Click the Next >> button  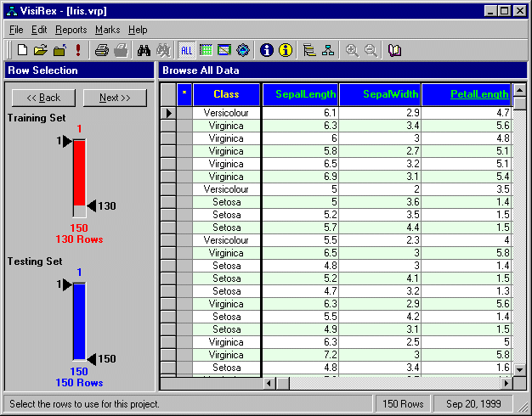tap(115, 98)
